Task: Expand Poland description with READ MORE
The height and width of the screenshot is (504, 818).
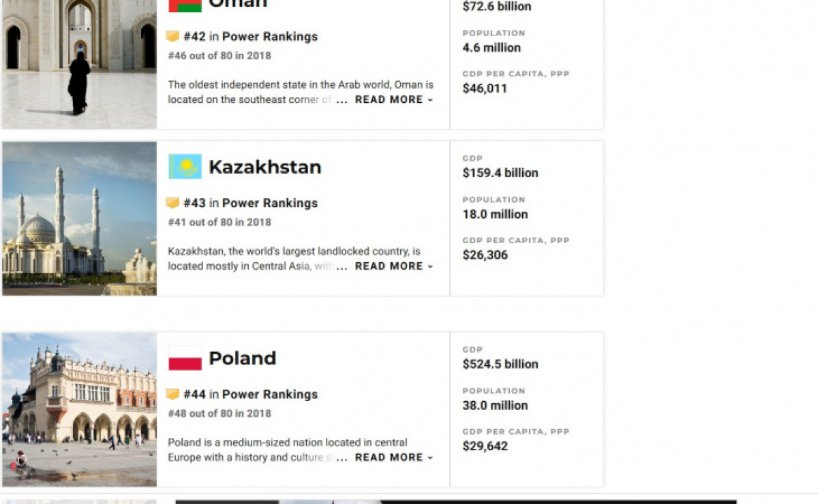Action: (393, 458)
